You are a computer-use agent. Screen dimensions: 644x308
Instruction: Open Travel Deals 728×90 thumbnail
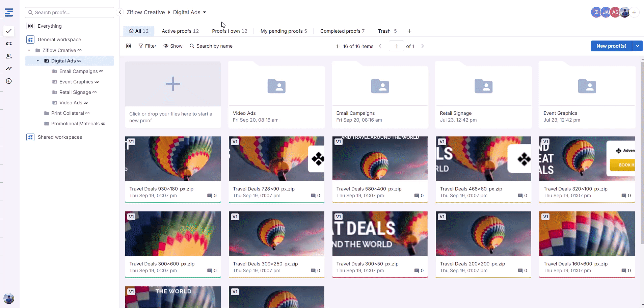[276, 159]
